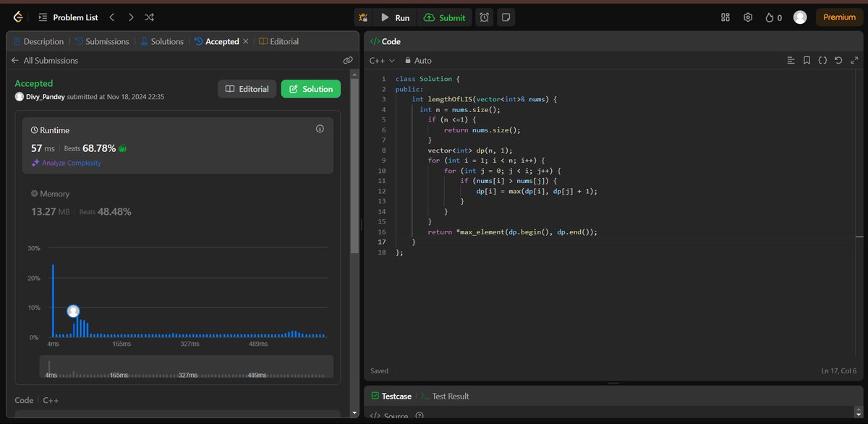Open the layout switcher grid icon
The height and width of the screenshot is (424, 868).
(725, 17)
